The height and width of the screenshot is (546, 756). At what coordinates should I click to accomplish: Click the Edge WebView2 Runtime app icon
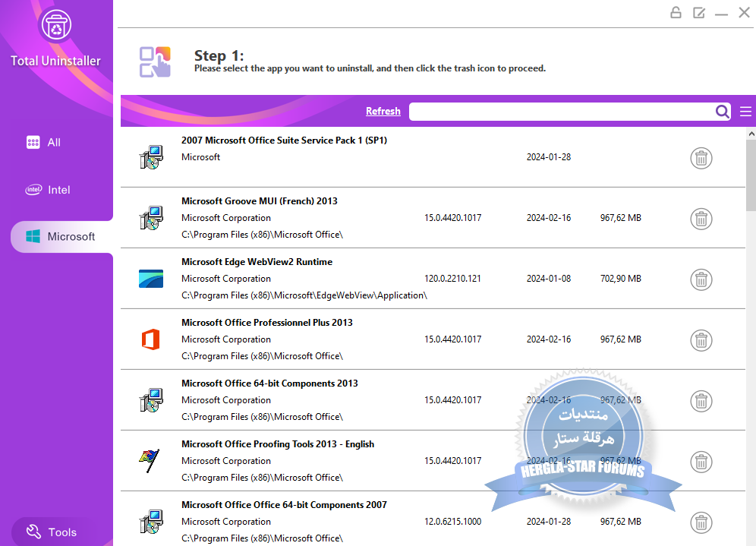[x=151, y=278]
